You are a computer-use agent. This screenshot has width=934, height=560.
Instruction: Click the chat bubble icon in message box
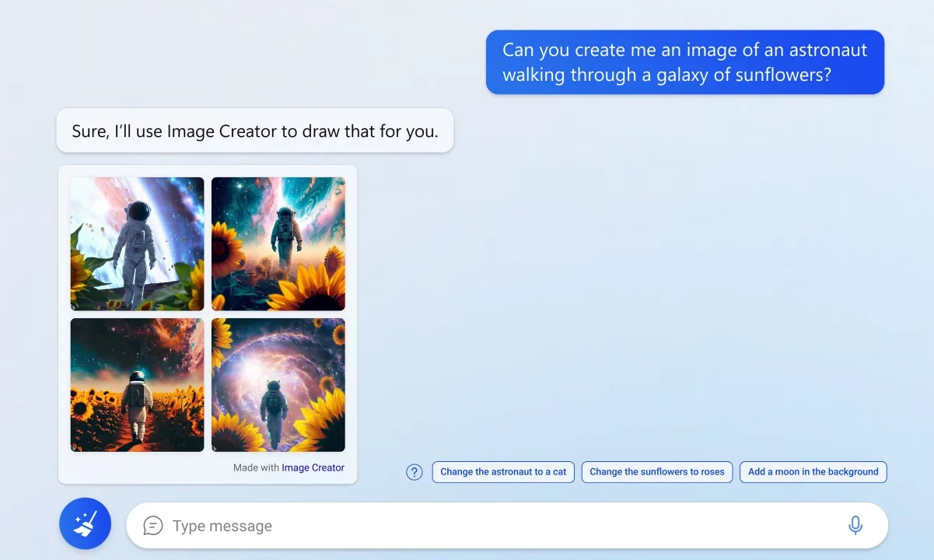point(153,526)
